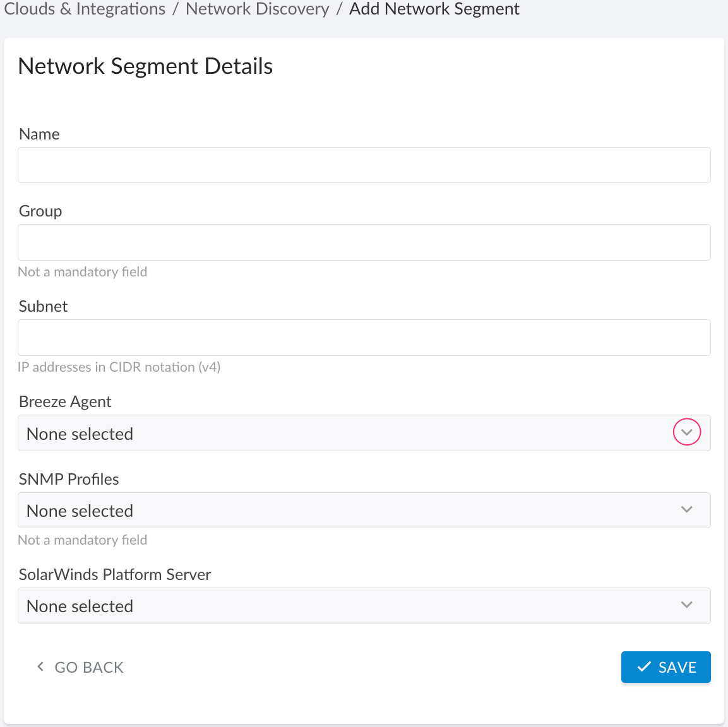Open the SNMP Profiles selector
This screenshot has height=727, width=728.
363,510
